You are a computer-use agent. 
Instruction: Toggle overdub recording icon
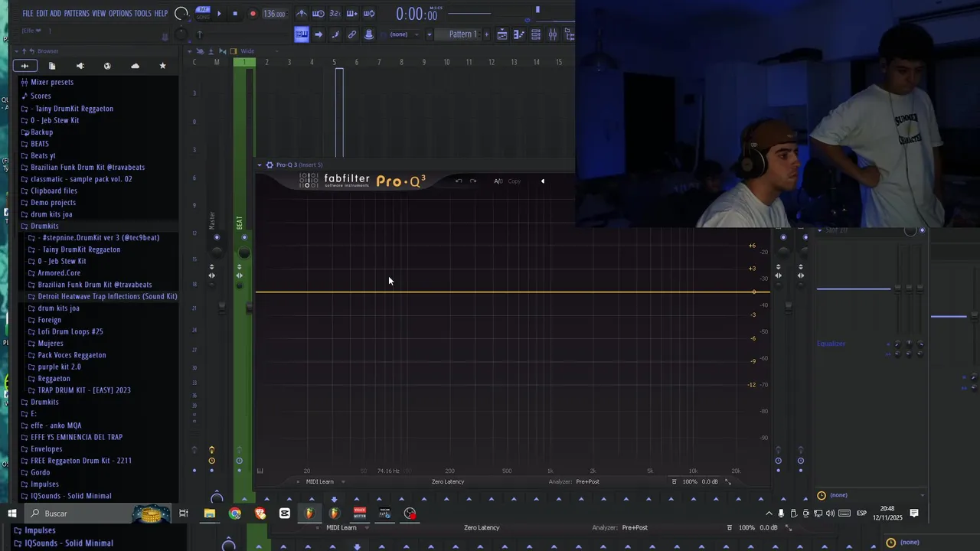(351, 13)
